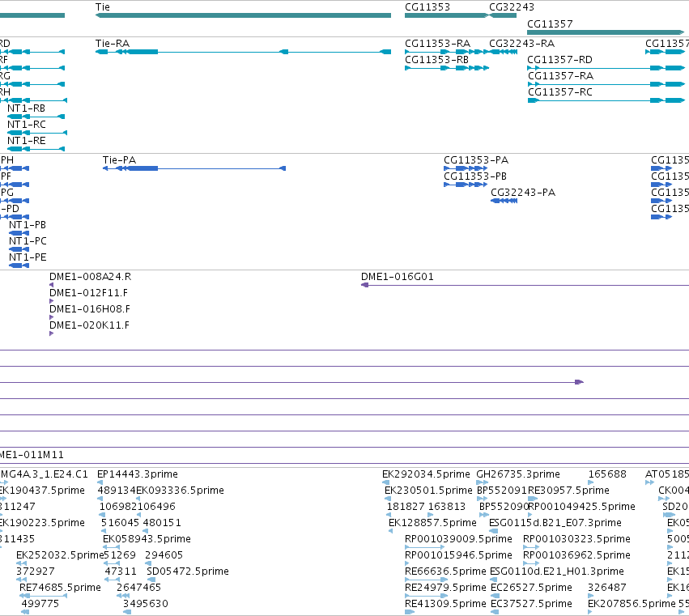Click the EK207856.5prime EST label
The width and height of the screenshot is (689, 616).
[632, 604]
